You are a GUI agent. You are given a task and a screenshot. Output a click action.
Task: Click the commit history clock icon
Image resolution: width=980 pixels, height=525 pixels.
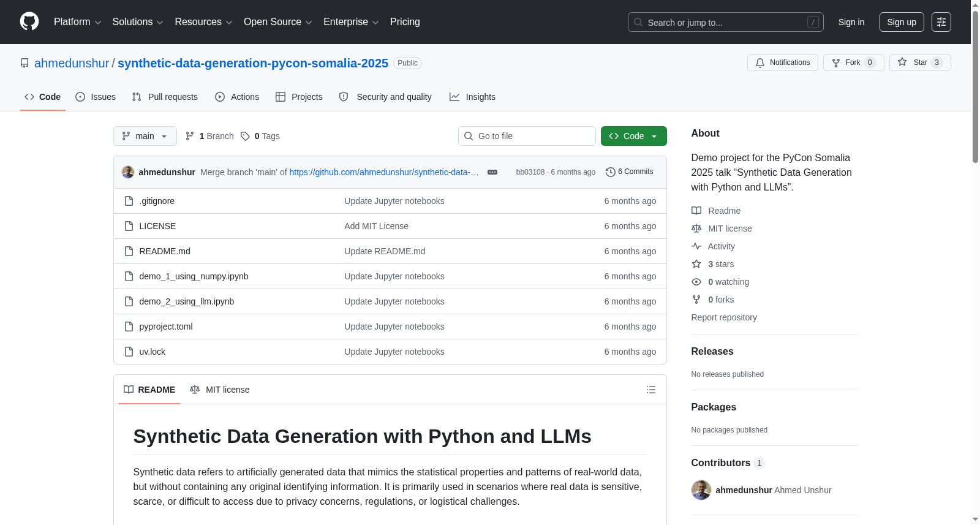[x=610, y=172]
